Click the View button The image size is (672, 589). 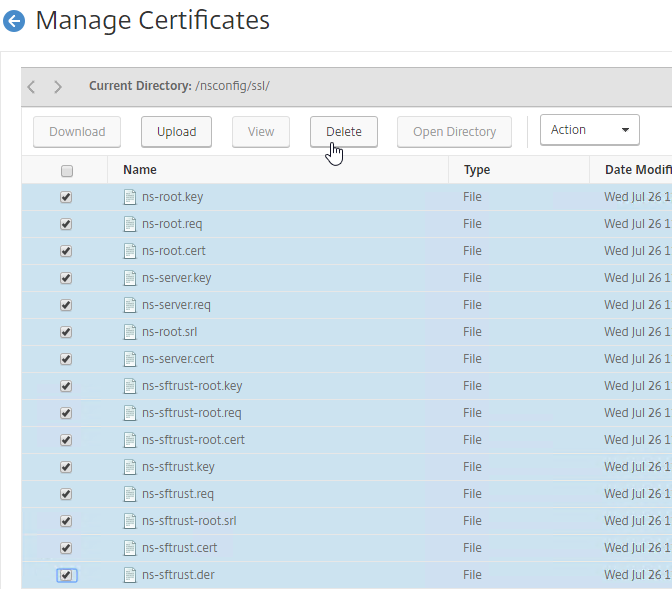coord(261,132)
